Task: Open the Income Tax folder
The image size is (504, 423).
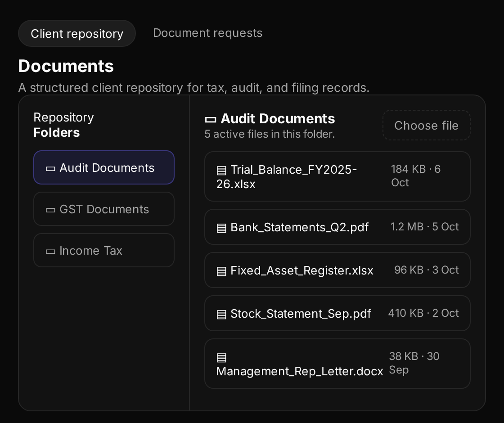Action: [x=104, y=250]
